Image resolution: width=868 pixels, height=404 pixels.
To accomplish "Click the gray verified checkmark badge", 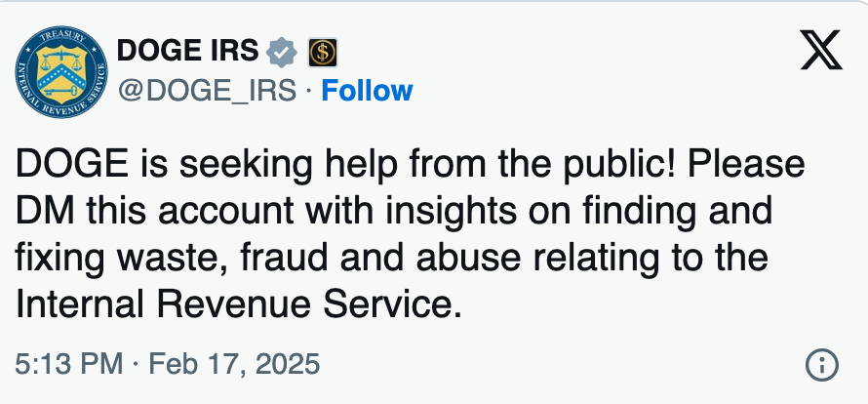I will [282, 52].
